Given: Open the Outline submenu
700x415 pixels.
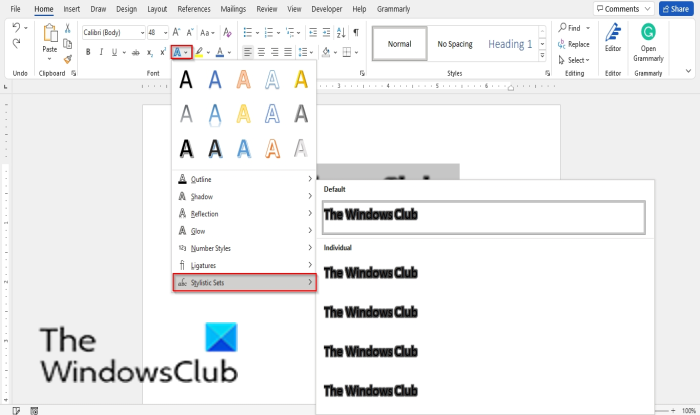Looking at the screenshot, I should [x=244, y=179].
